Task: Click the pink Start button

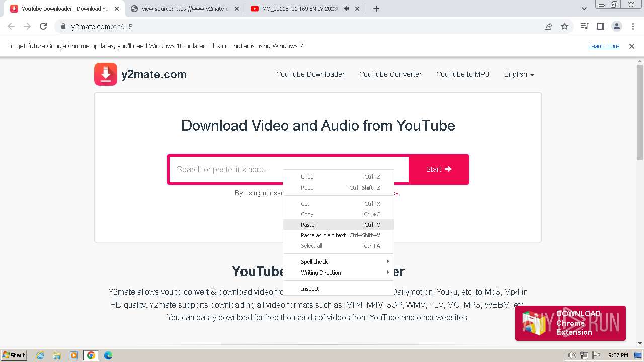Action: (x=439, y=169)
